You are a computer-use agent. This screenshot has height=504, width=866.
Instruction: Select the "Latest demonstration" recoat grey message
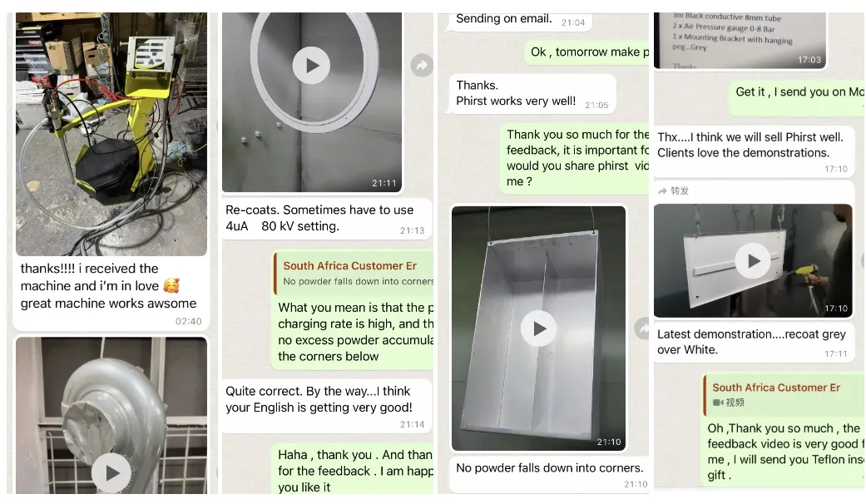click(x=752, y=342)
